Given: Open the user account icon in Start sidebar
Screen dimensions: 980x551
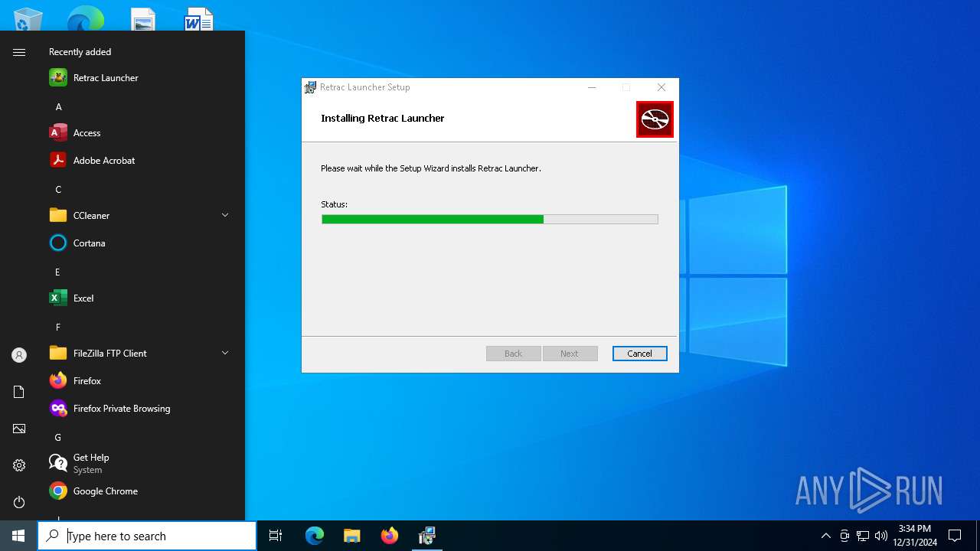Looking at the screenshot, I should pyautogui.click(x=19, y=355).
